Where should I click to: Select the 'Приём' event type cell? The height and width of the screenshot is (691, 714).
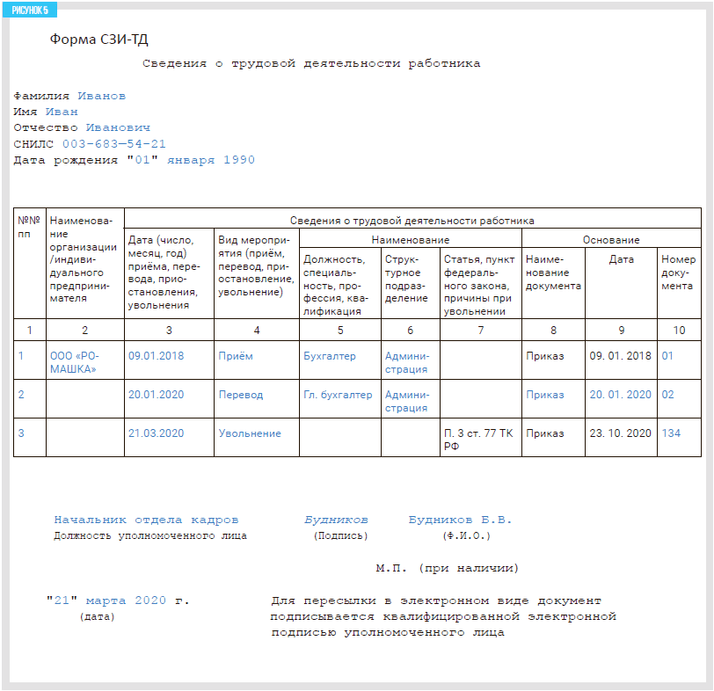coord(236,355)
